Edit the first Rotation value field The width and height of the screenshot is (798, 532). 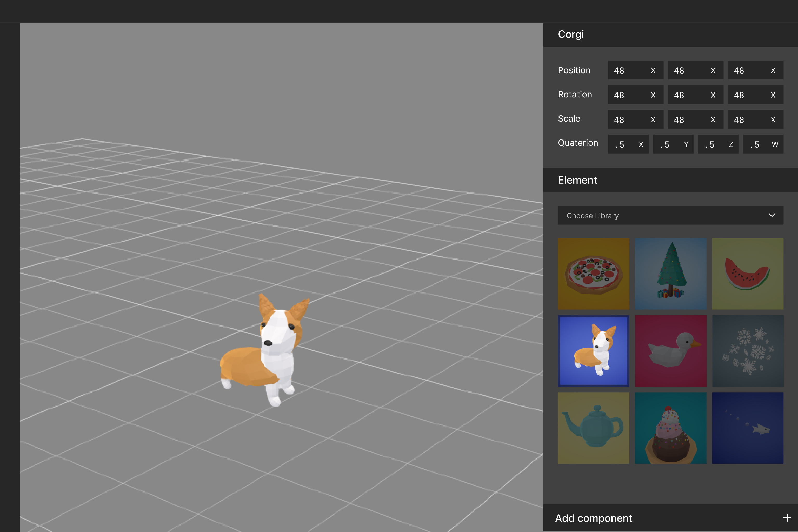pos(635,95)
